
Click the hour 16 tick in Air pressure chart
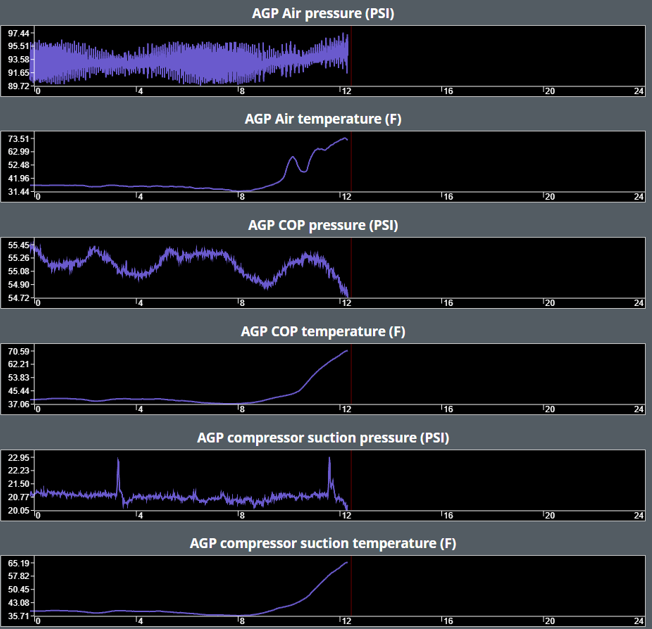click(447, 91)
